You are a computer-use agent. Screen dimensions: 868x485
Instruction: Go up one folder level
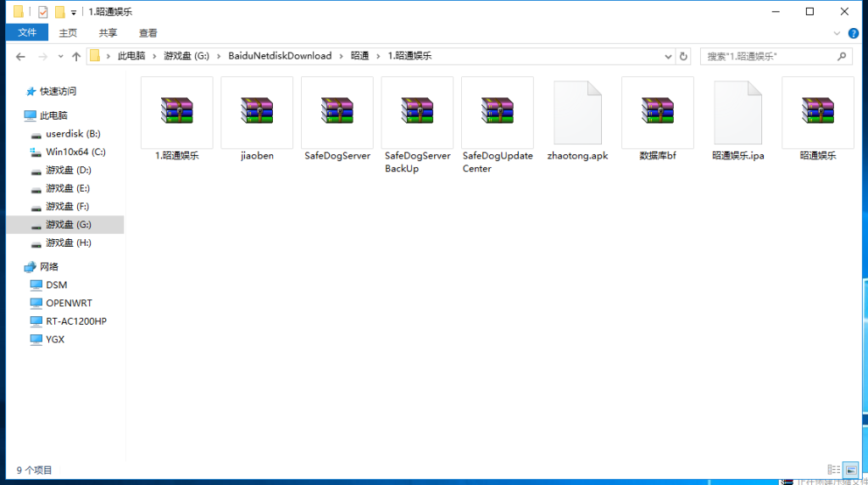(x=76, y=57)
